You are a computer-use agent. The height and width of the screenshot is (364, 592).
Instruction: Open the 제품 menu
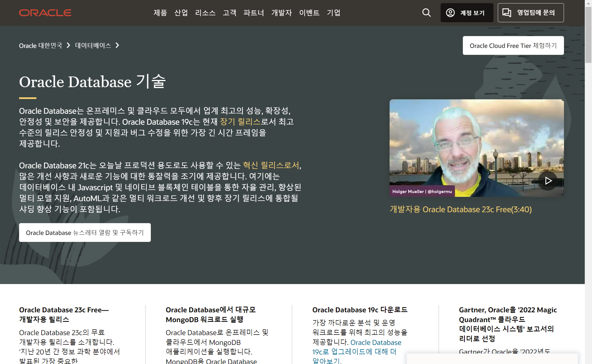coord(160,13)
